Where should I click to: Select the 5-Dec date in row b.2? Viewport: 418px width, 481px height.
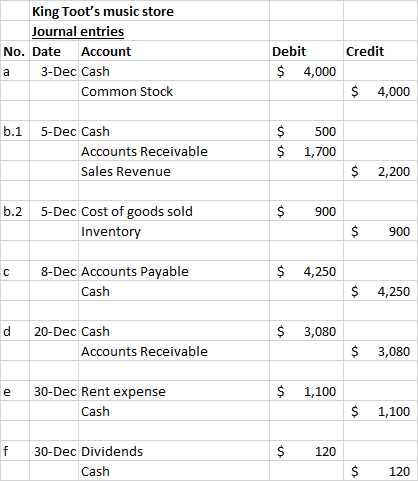[x=54, y=211]
